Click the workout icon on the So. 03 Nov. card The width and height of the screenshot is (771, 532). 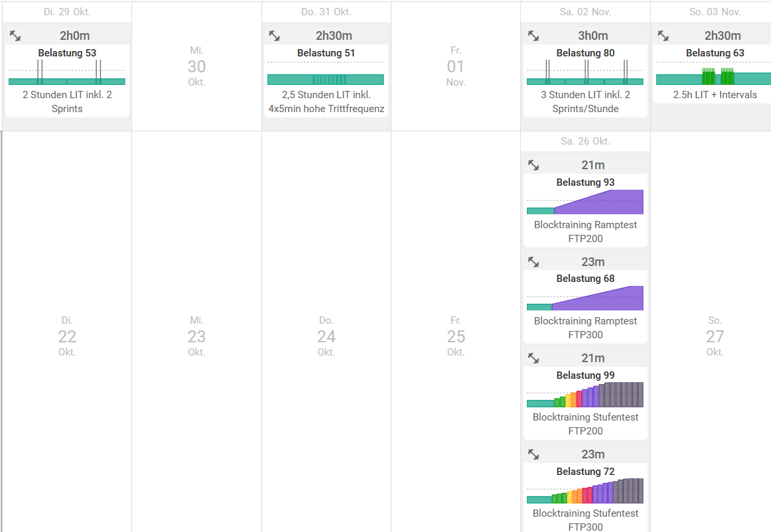(663, 36)
